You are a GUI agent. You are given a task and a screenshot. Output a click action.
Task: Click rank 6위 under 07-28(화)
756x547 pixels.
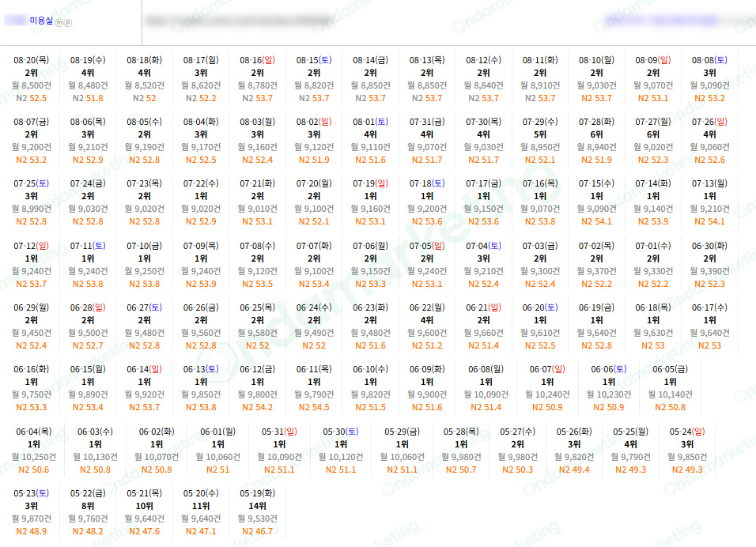click(596, 134)
